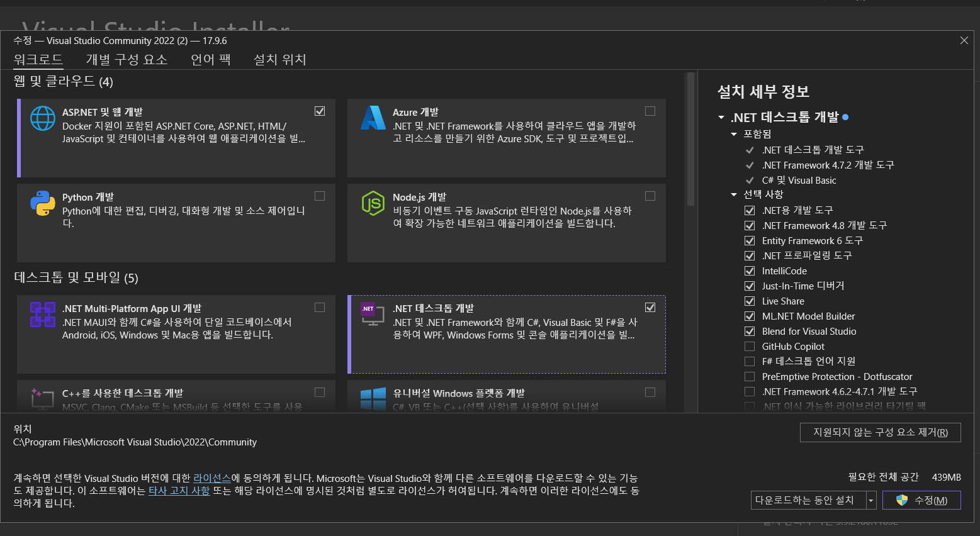Uncheck the .NET profiling tools option
Viewport: 980px width, 536px height.
(x=750, y=255)
